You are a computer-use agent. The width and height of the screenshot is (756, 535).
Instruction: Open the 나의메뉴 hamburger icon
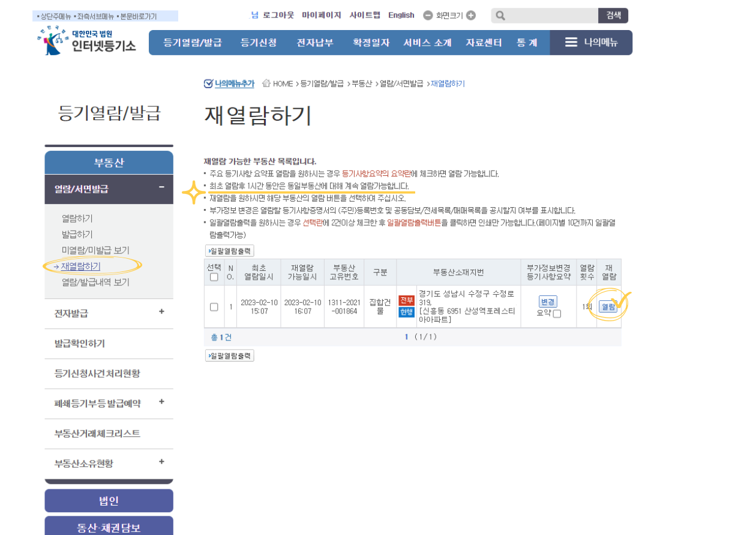(x=570, y=43)
